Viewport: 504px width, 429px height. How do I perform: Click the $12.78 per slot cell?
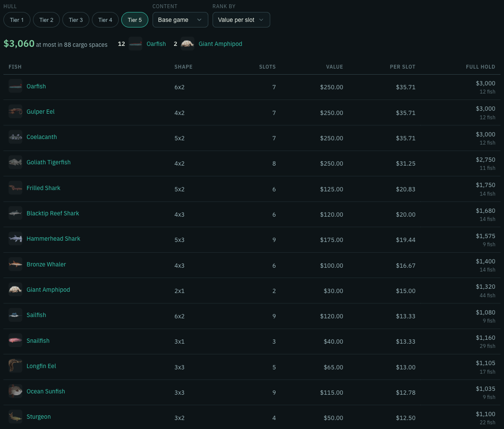(405, 393)
